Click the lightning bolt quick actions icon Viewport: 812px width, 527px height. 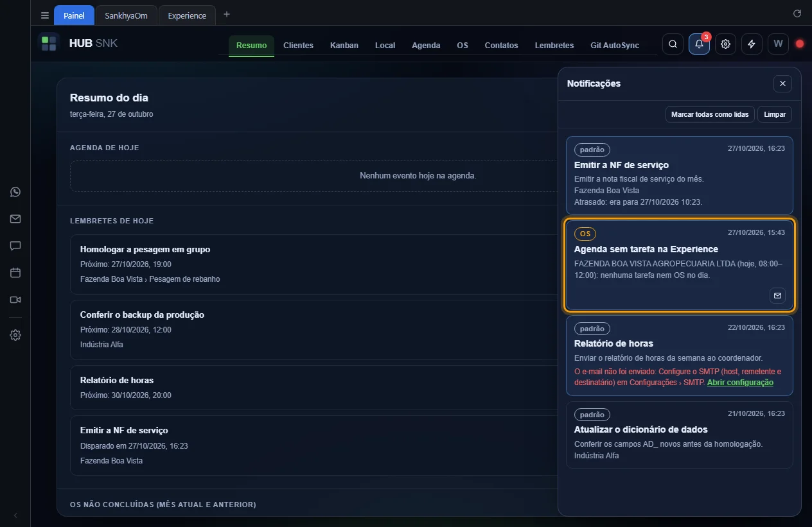point(752,44)
